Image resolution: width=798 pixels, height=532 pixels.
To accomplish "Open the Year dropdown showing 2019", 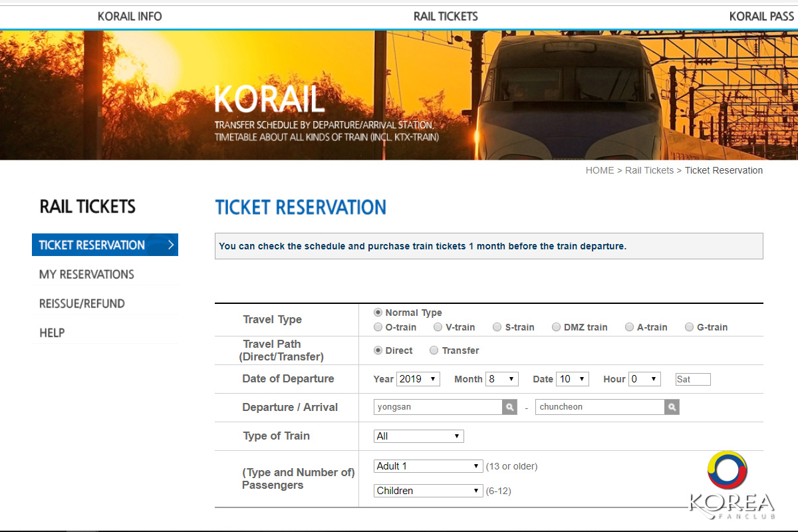I will pyautogui.click(x=418, y=379).
